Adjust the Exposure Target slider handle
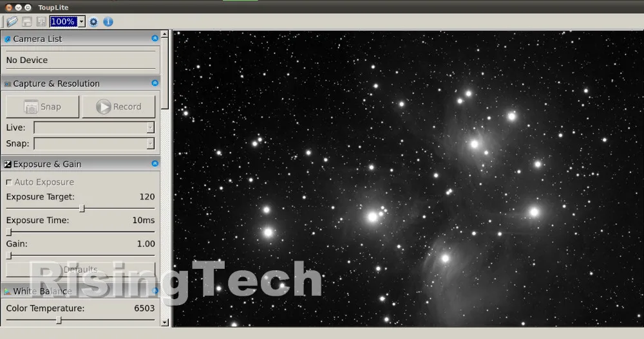This screenshot has width=644, height=339. pyautogui.click(x=82, y=208)
